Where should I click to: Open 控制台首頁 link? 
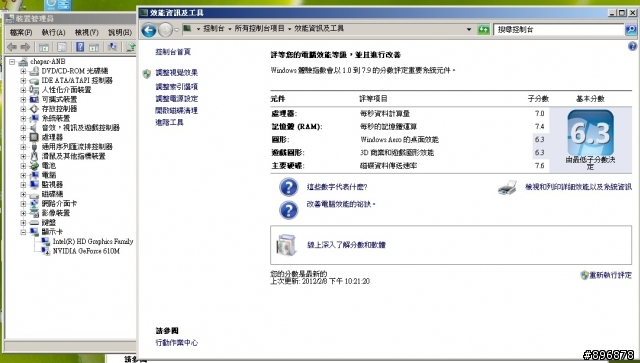[x=173, y=52]
